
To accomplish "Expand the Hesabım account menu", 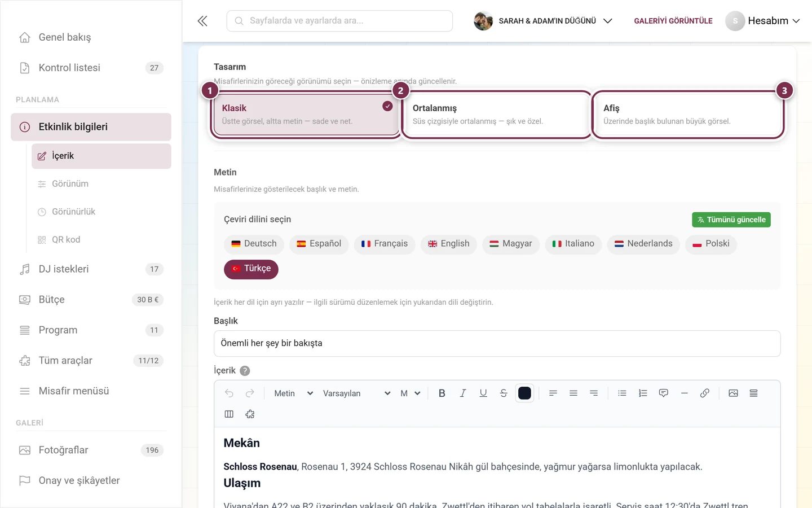I will point(763,21).
